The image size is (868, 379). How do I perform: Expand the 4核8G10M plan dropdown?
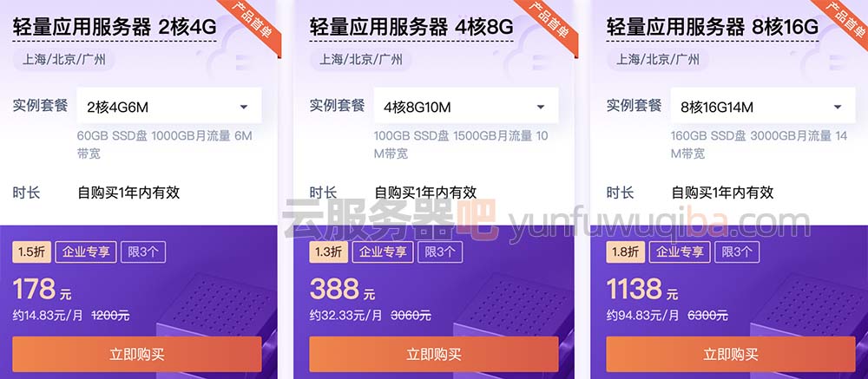tap(465, 106)
